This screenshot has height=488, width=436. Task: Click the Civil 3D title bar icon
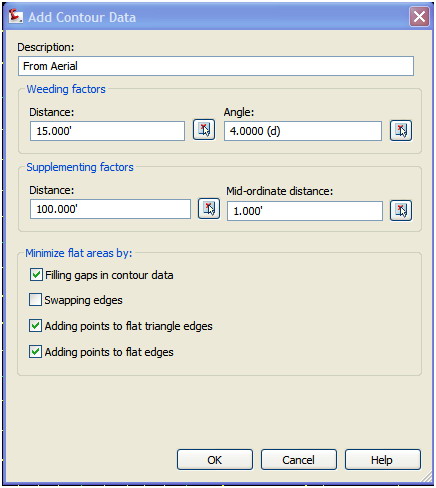(15, 17)
